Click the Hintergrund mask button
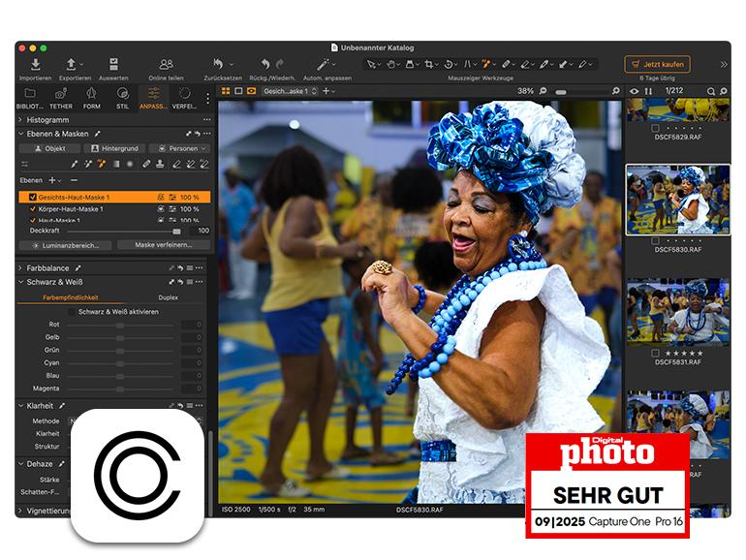746x560 pixels. click(114, 148)
